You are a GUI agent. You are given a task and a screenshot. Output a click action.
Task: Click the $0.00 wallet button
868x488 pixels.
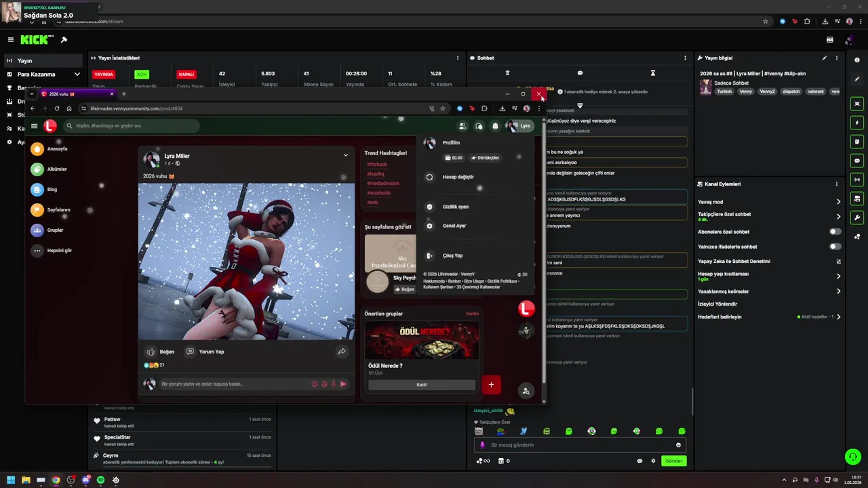[x=453, y=158]
